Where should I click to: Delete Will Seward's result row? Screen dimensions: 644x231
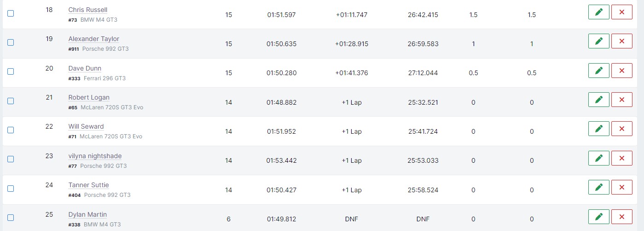tap(622, 129)
